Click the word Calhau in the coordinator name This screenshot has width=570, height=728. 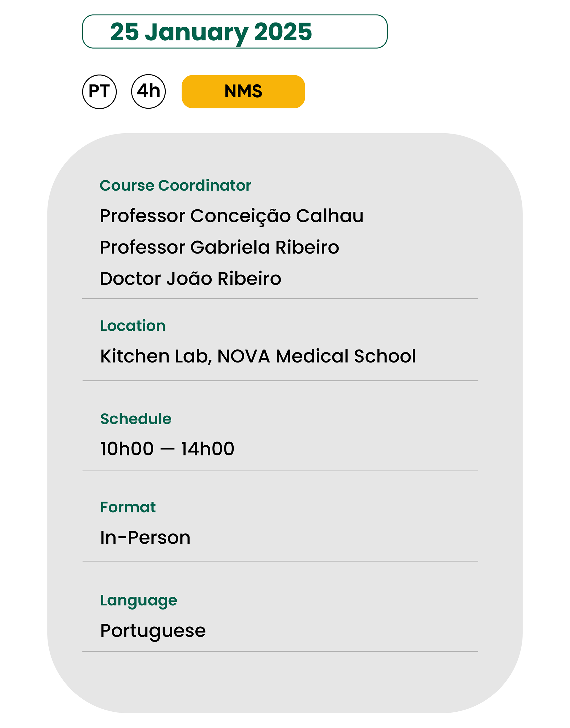point(330,216)
